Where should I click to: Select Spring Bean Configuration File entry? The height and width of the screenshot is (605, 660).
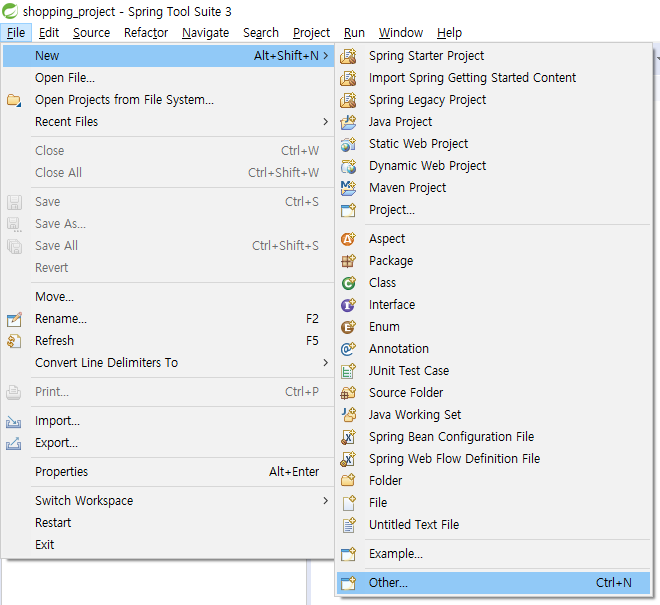tap(493, 437)
